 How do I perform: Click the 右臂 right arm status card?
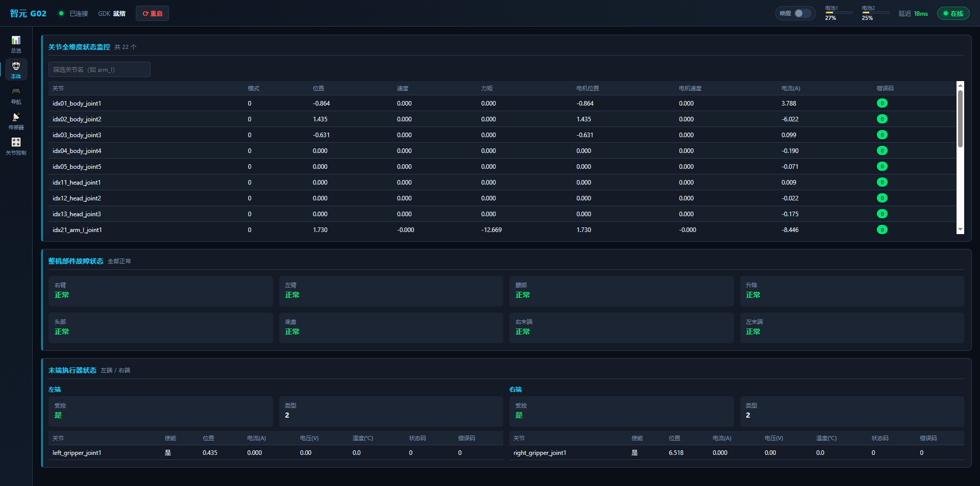(161, 291)
